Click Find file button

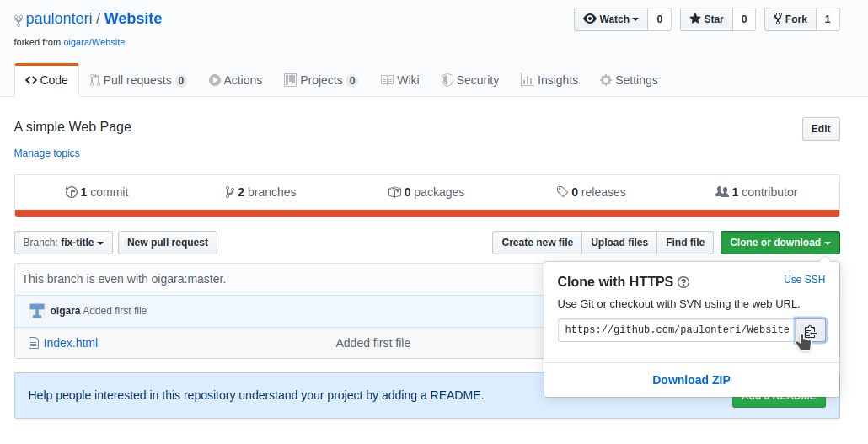685,243
